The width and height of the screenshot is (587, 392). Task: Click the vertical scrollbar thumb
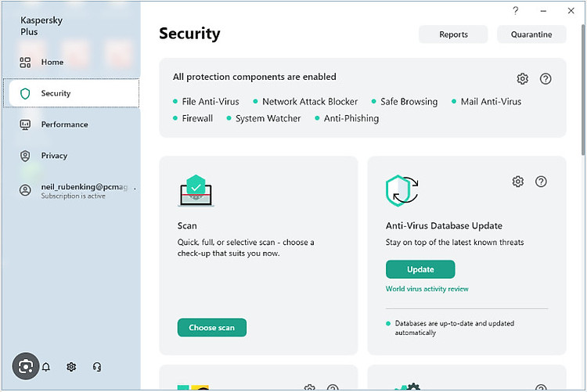[x=583, y=90]
